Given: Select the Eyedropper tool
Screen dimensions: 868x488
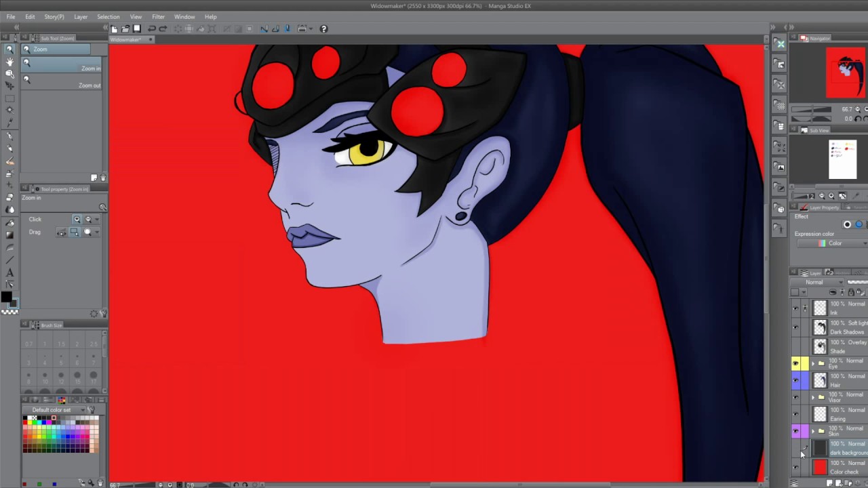Looking at the screenshot, I should click(9, 123).
